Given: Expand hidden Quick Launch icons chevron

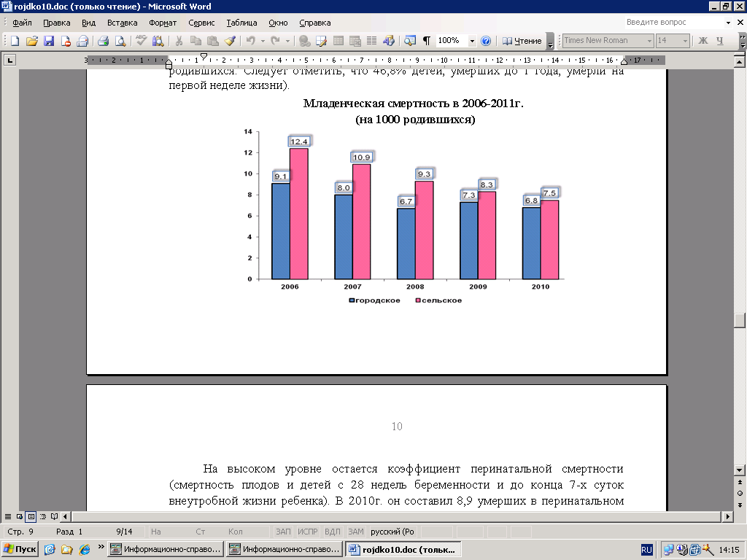Looking at the screenshot, I should 101,547.
